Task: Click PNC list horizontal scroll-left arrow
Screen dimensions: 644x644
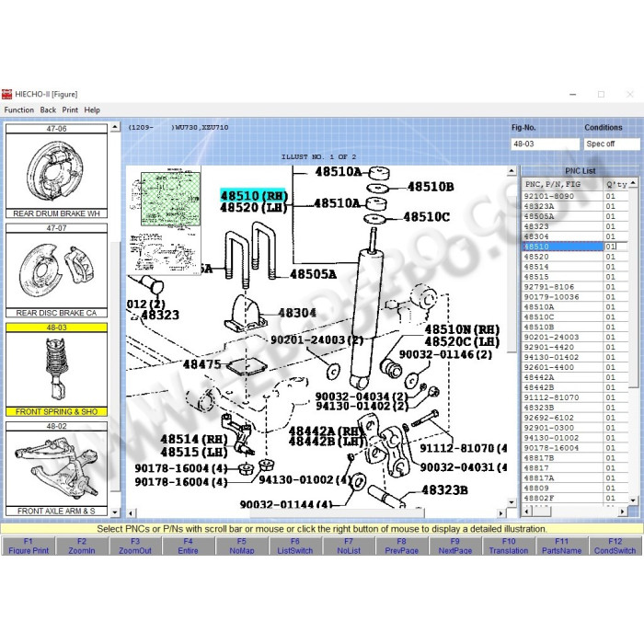Action: (526, 512)
